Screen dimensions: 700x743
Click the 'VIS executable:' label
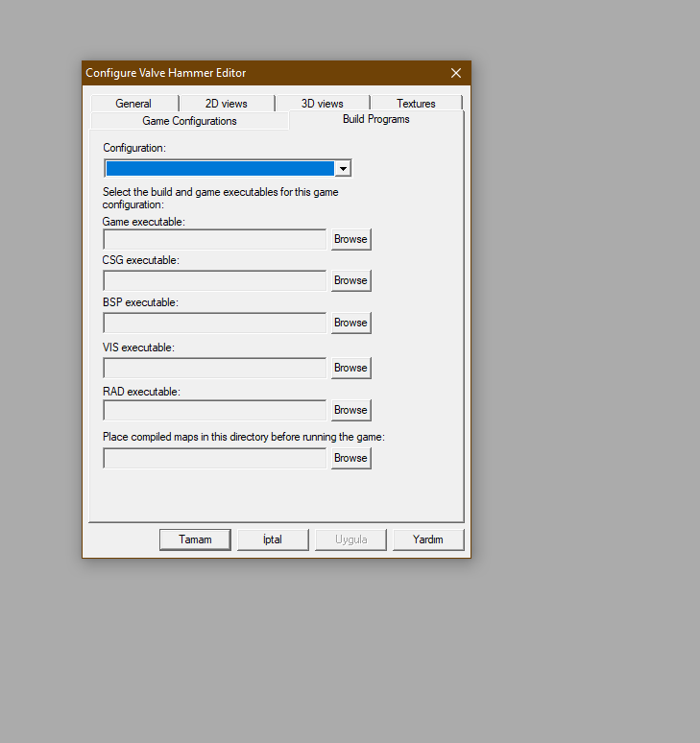click(138, 348)
